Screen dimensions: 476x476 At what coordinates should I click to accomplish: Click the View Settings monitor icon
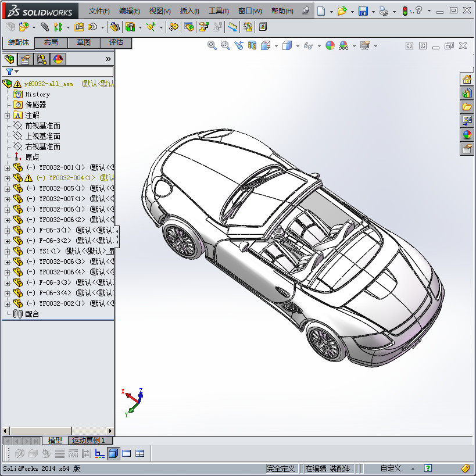(x=365, y=46)
